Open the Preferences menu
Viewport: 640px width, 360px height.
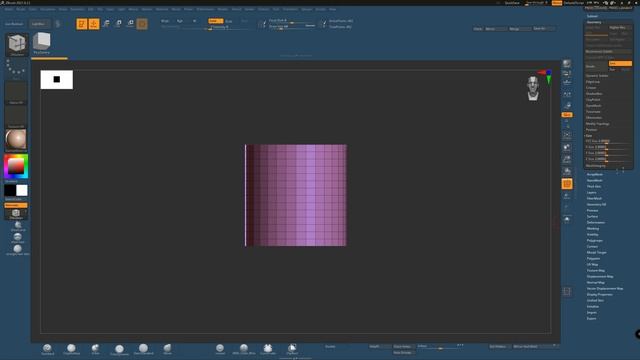(x=205, y=9)
